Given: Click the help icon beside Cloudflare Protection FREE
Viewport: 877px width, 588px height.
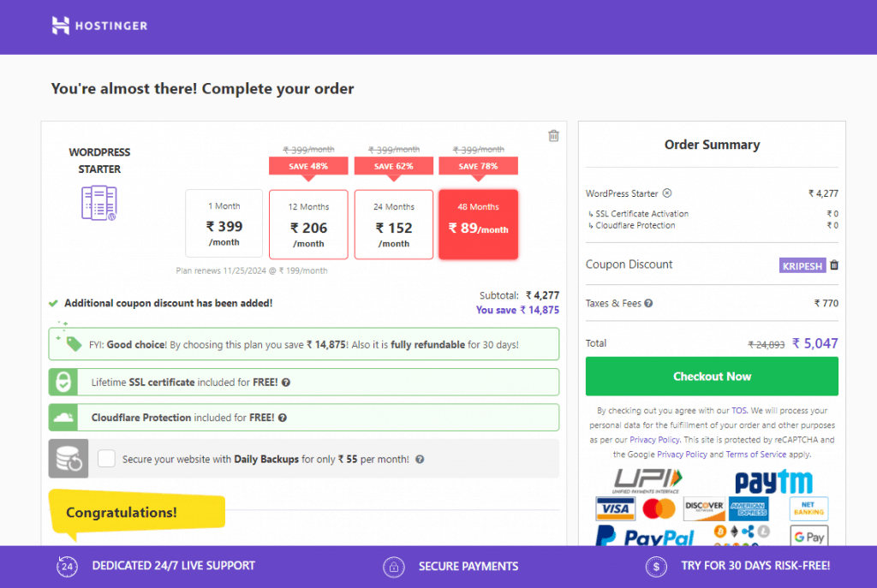Looking at the screenshot, I should [285, 418].
